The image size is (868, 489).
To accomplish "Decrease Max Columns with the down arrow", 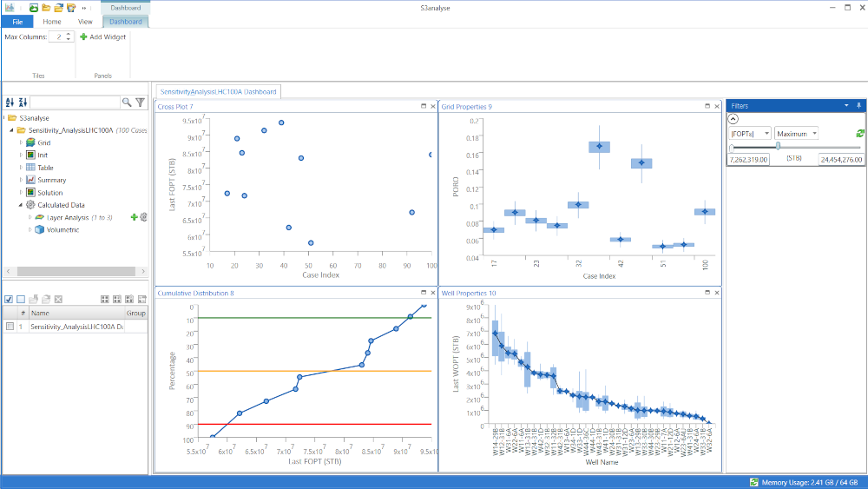I will [x=69, y=39].
